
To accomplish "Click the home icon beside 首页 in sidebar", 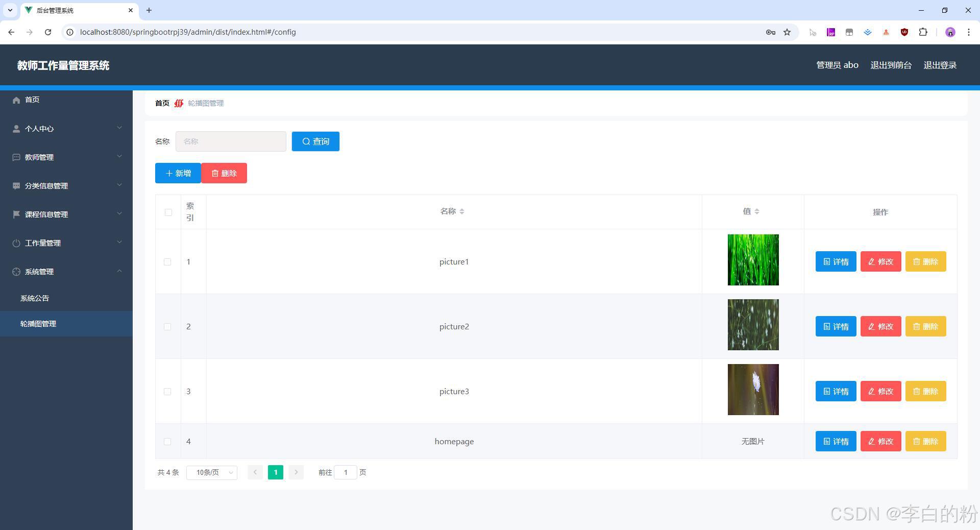I will [x=16, y=100].
